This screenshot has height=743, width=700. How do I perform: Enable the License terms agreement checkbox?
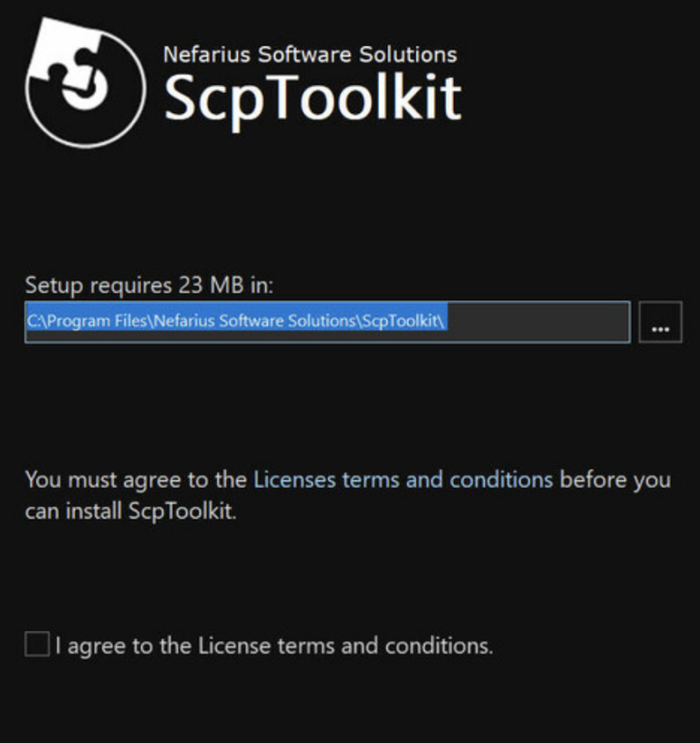(x=36, y=645)
